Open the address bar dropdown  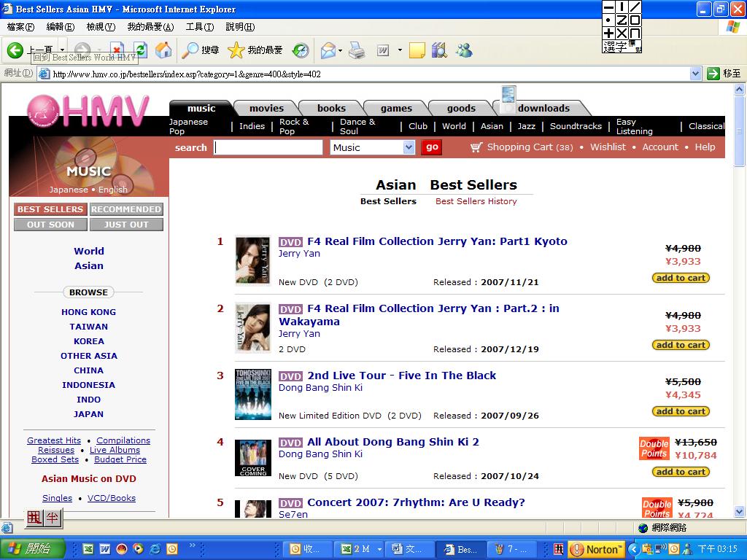(695, 74)
